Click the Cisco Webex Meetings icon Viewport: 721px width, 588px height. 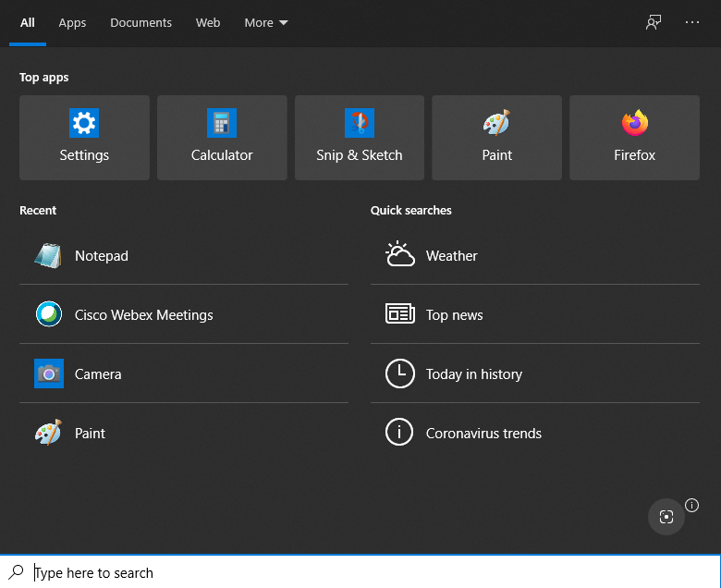[x=49, y=314]
